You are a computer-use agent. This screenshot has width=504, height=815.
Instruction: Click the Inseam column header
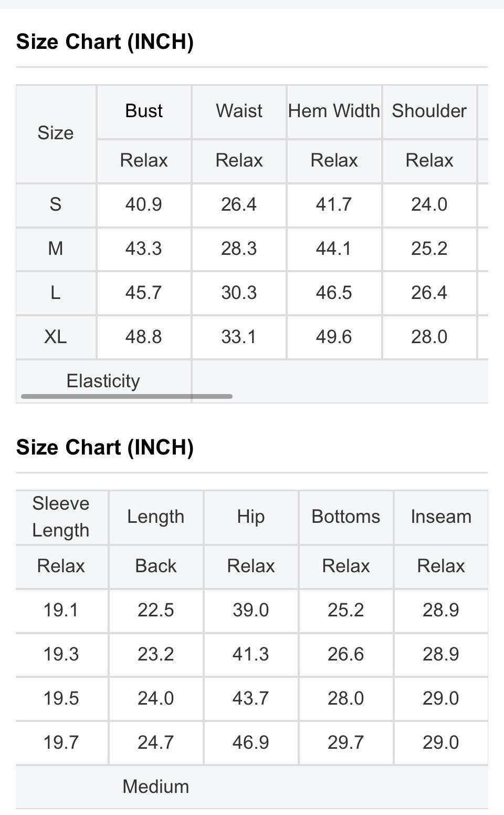[x=441, y=517]
